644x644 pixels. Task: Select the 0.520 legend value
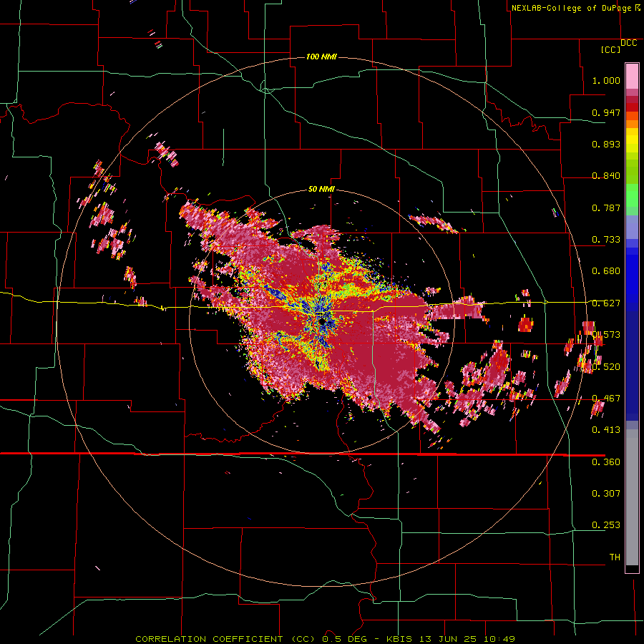coord(606,367)
